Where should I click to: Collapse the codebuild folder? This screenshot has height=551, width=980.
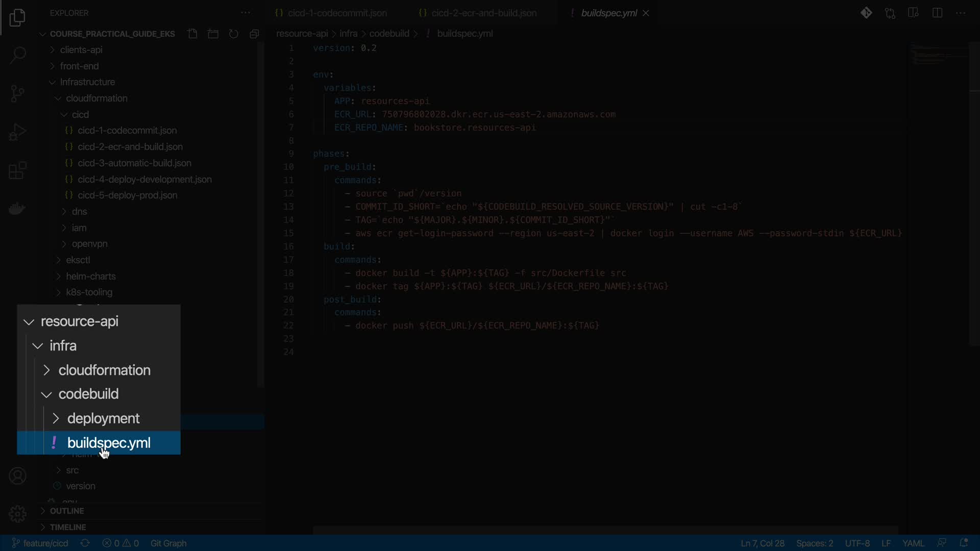tap(88, 394)
